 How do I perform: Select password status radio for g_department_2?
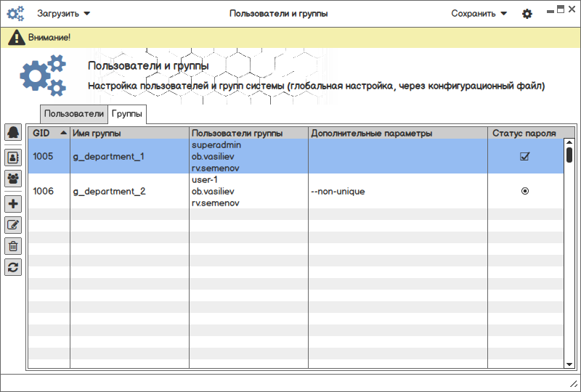524,191
